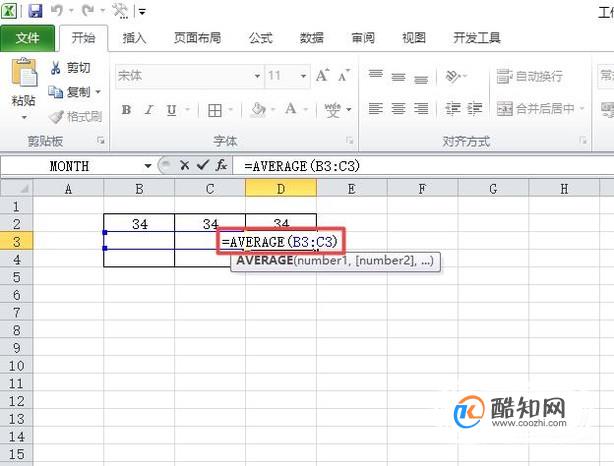
Task: Open the 审阅 (Review) tab
Action: click(x=363, y=38)
